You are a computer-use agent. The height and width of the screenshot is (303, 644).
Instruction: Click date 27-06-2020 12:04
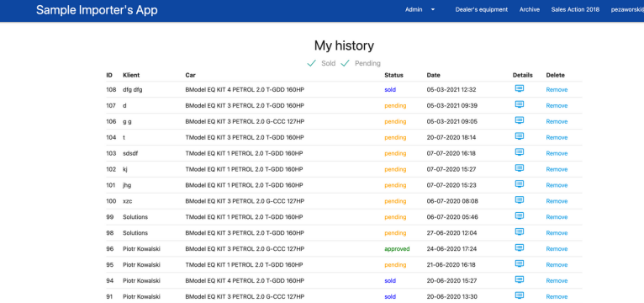coord(451,233)
